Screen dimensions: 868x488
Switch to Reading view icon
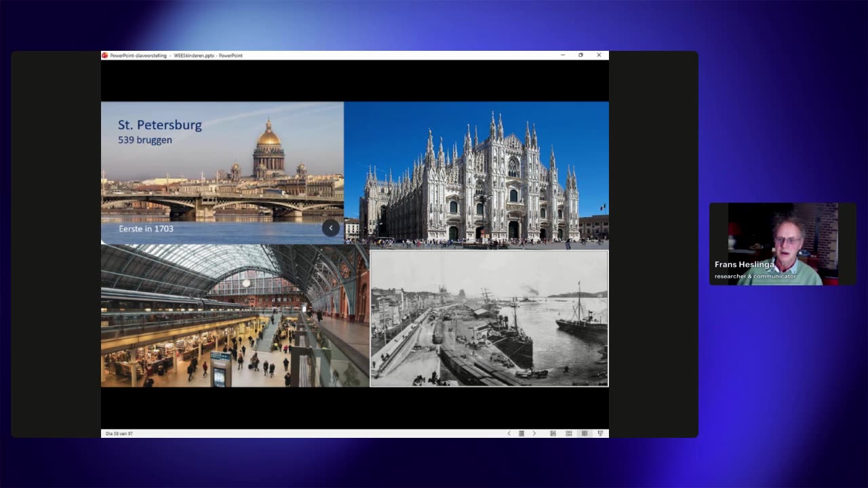click(585, 433)
